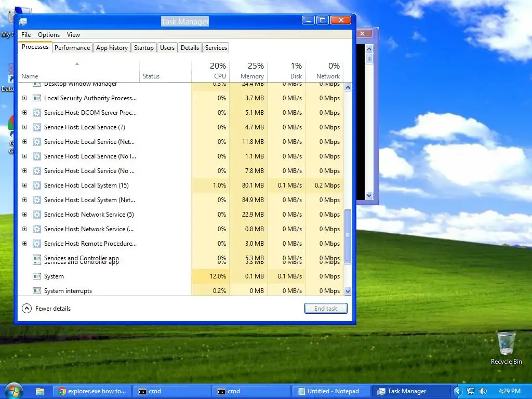The image size is (532, 399).
Task: Select the Processes tab
Action: coord(35,47)
